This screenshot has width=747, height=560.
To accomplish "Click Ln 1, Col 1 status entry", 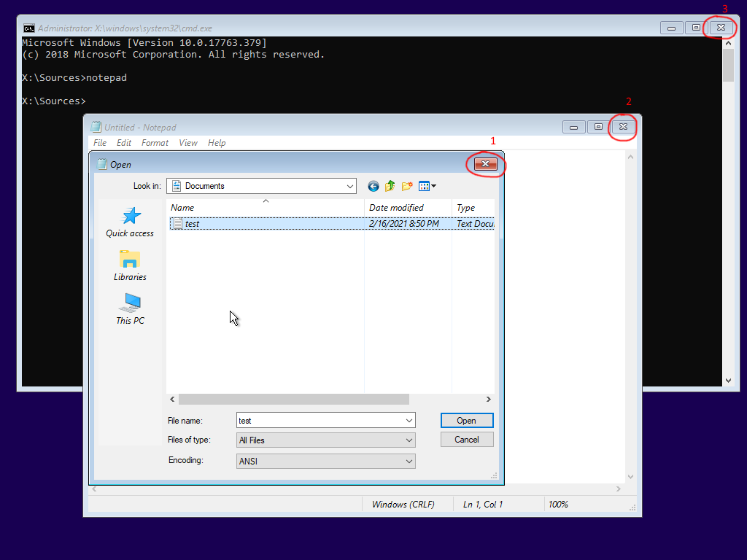I will click(x=483, y=505).
